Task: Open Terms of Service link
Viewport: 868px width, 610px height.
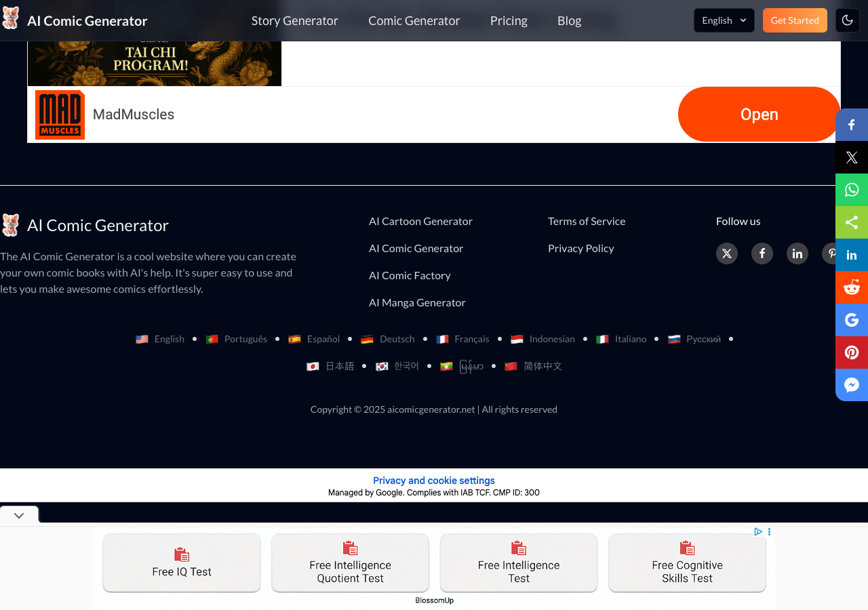Action: click(587, 221)
